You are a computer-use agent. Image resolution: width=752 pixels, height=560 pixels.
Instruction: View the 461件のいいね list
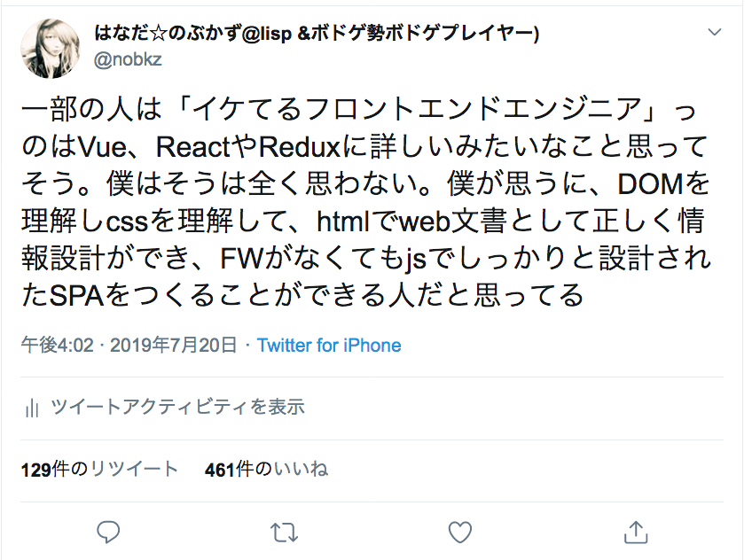267,469
